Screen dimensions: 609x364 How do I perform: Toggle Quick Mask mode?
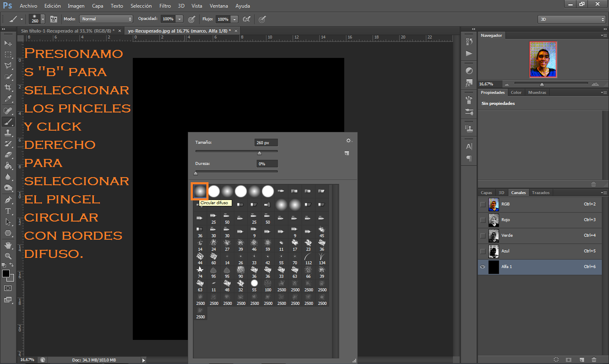coord(8,288)
